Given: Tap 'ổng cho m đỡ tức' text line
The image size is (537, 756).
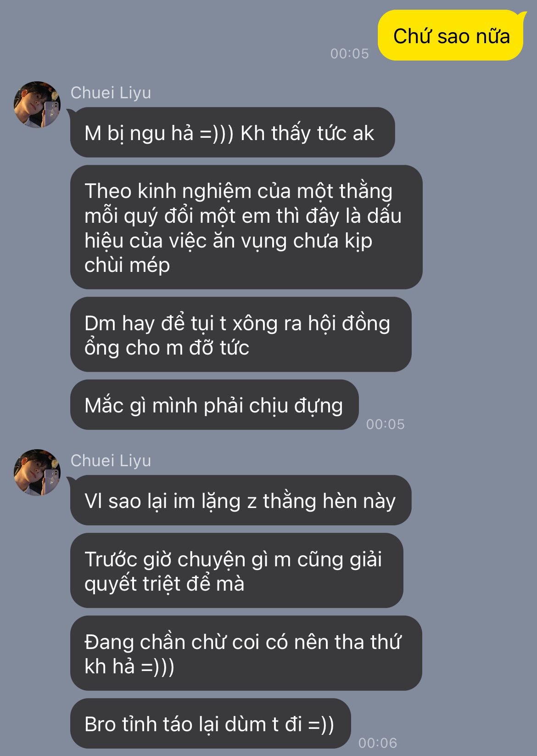Looking at the screenshot, I should pyautogui.click(x=167, y=348).
